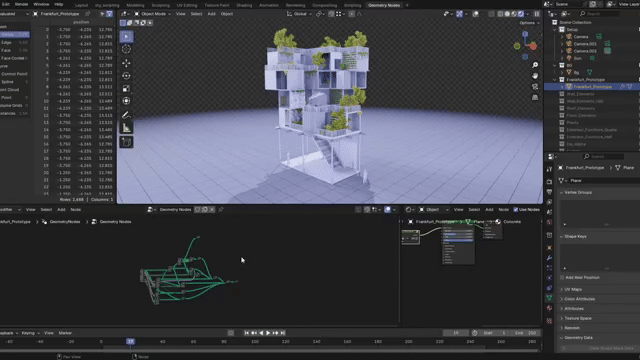Toggle X-ray mode in viewport header
The height and width of the screenshot is (360, 640).
(x=491, y=14)
